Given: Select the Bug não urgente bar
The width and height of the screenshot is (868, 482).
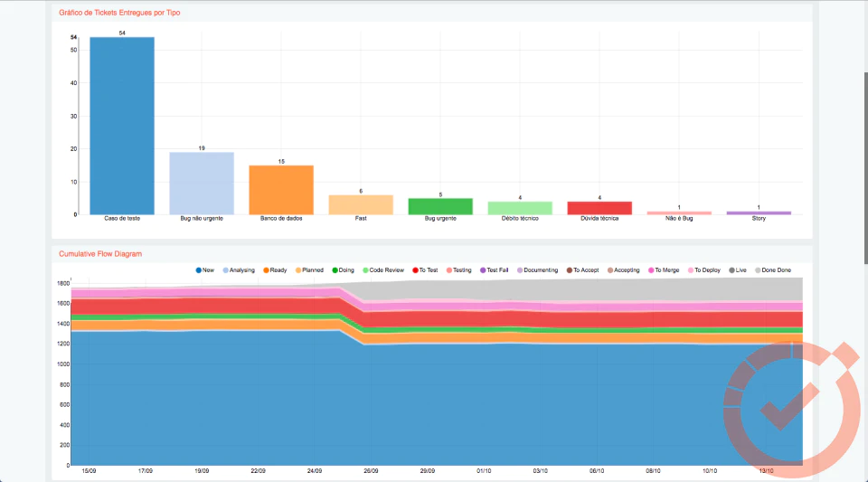Looking at the screenshot, I should click(202, 184).
